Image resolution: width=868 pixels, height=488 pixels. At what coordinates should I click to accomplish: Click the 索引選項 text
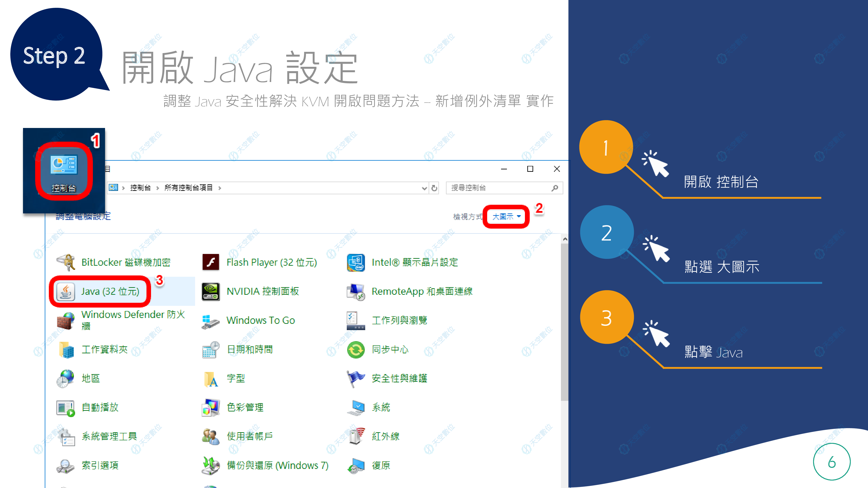tap(100, 465)
